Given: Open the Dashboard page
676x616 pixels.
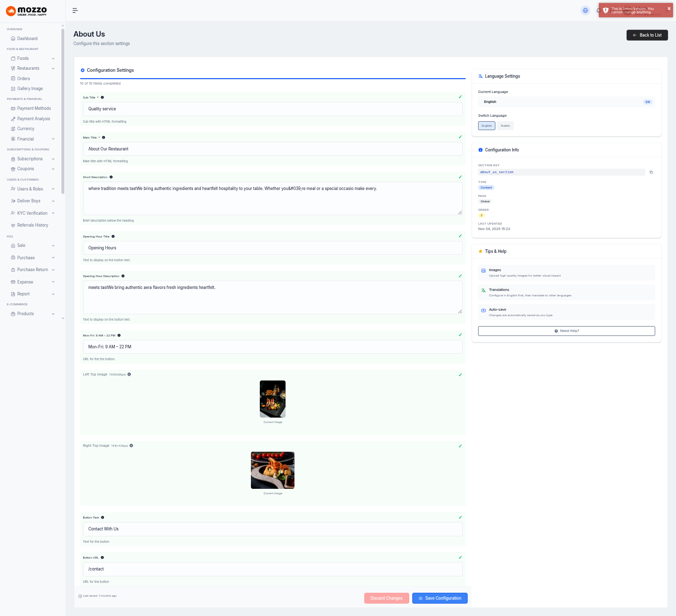Looking at the screenshot, I should pos(27,39).
